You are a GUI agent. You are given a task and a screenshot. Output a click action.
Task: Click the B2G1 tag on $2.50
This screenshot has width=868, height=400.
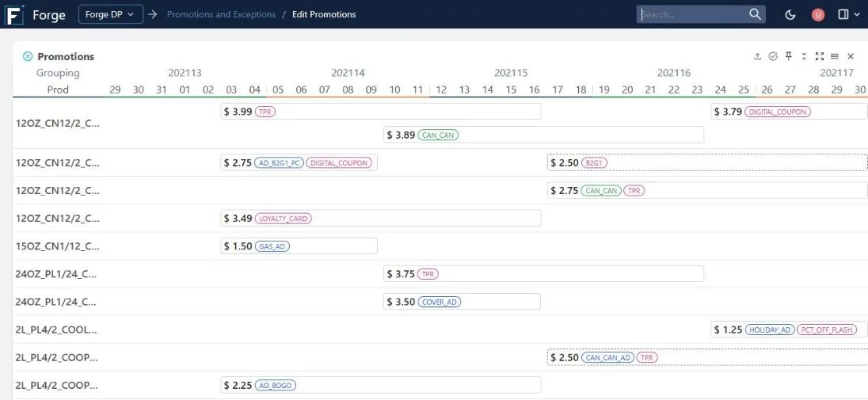point(594,163)
